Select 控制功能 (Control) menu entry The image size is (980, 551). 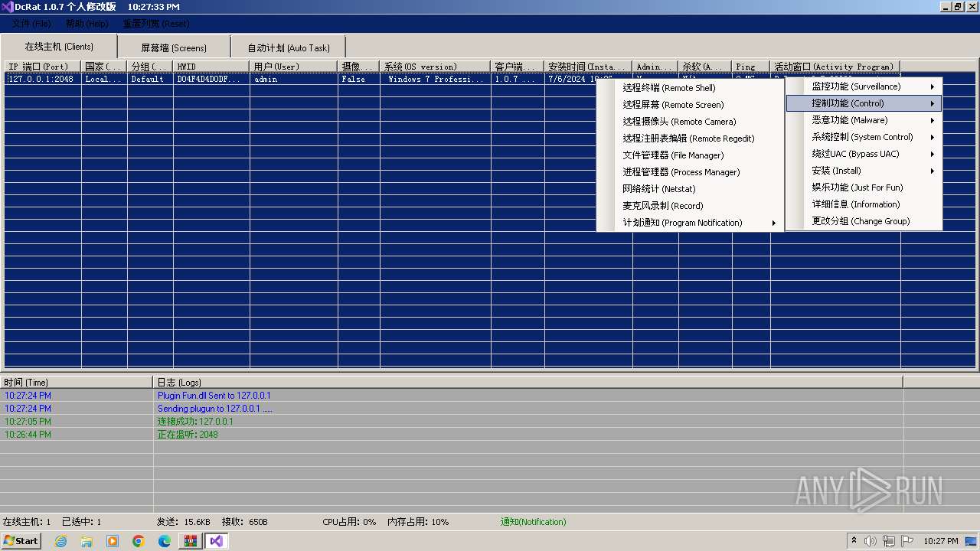[x=864, y=103]
